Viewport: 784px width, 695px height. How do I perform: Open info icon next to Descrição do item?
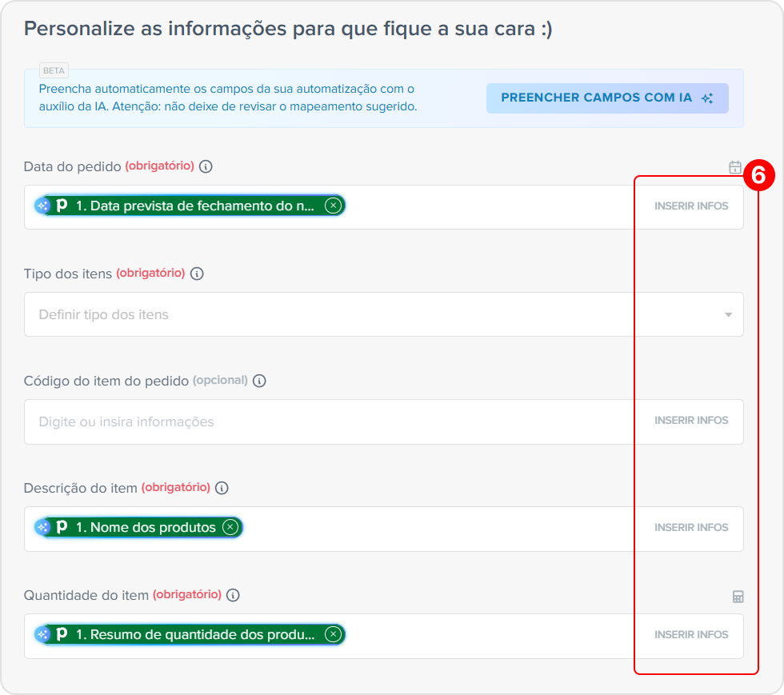point(222,488)
